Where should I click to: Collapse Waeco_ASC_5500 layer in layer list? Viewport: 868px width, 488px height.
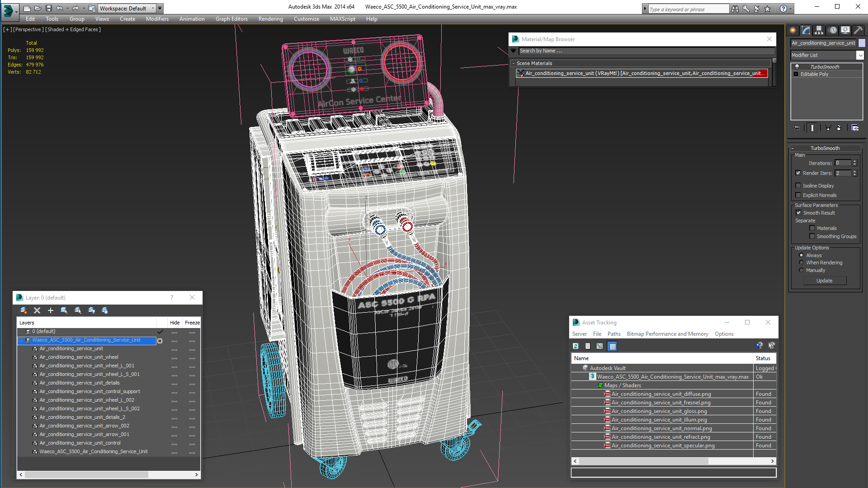21,340
